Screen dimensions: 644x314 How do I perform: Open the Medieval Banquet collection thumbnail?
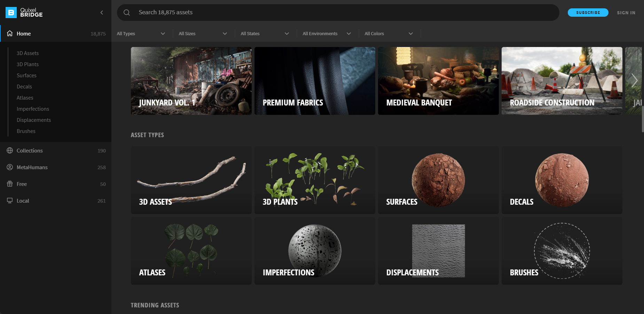coord(438,81)
